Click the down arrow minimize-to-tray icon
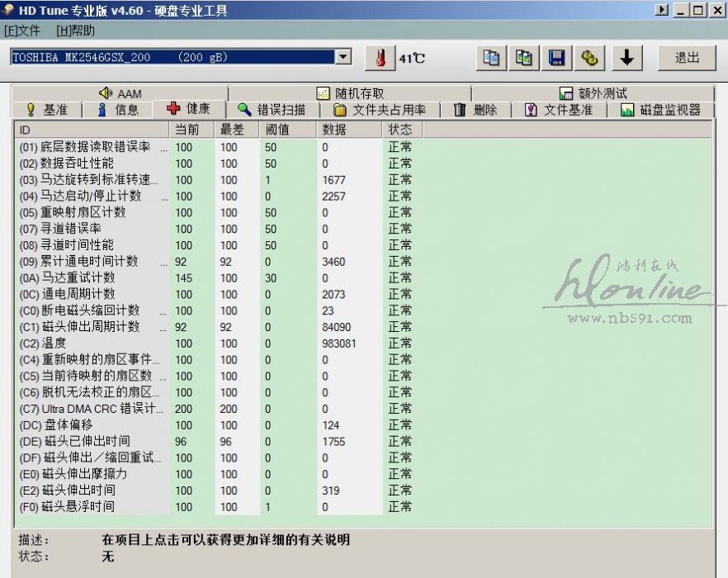The image size is (728, 578). point(627,58)
